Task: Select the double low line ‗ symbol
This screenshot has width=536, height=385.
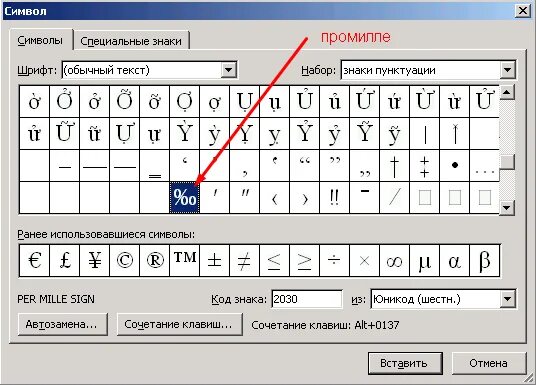Action: (155, 165)
